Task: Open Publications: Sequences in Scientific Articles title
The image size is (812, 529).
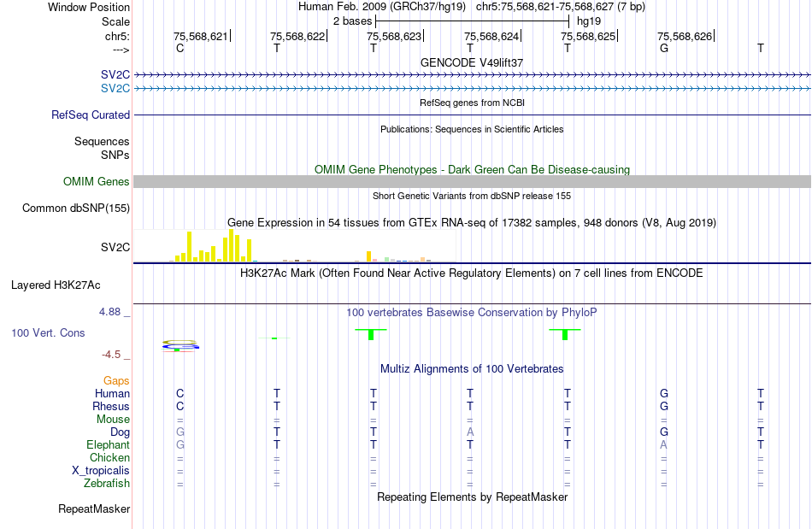Action: pyautogui.click(x=472, y=129)
